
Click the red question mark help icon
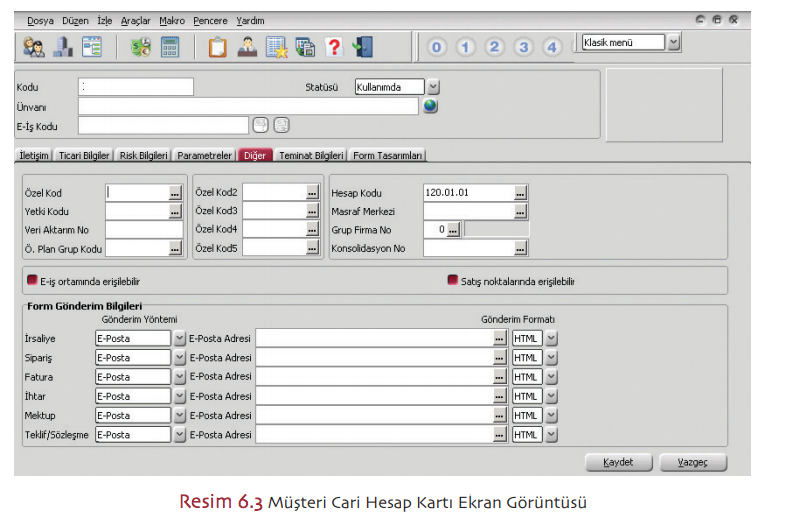[x=334, y=46]
